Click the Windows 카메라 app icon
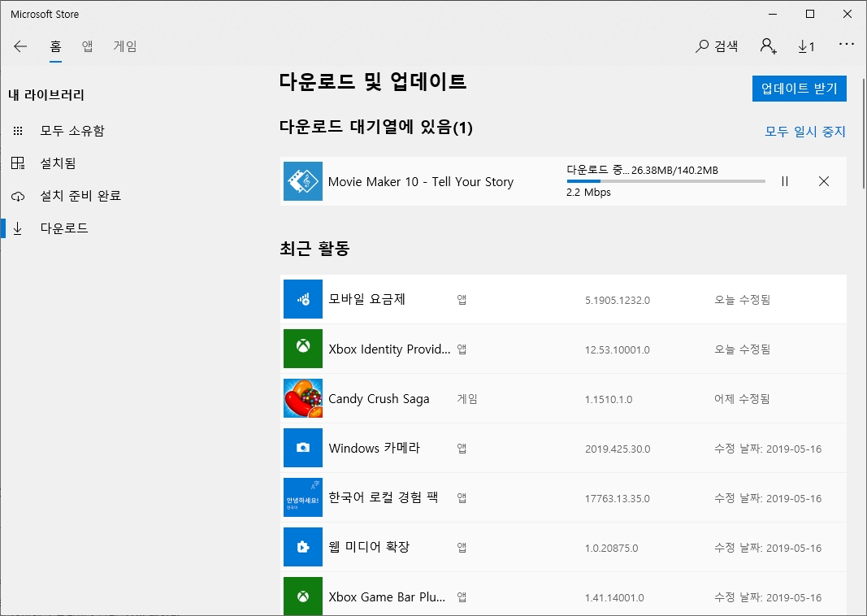867x616 pixels. (x=303, y=448)
